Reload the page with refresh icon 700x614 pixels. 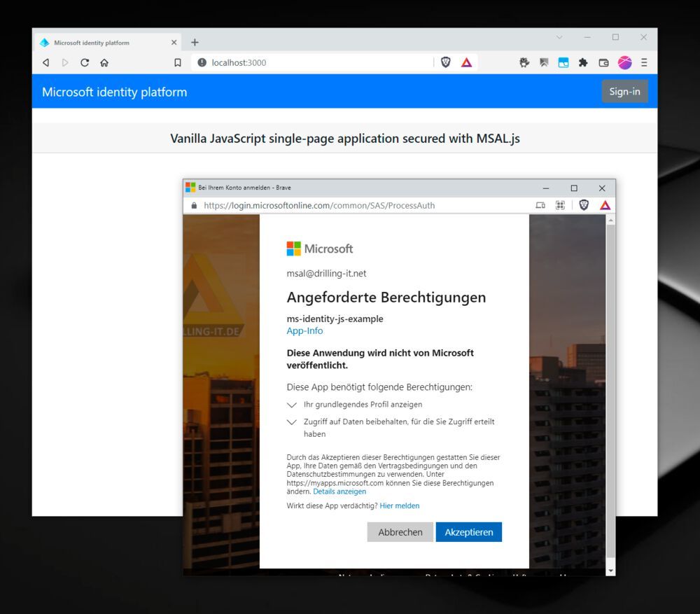coord(85,62)
